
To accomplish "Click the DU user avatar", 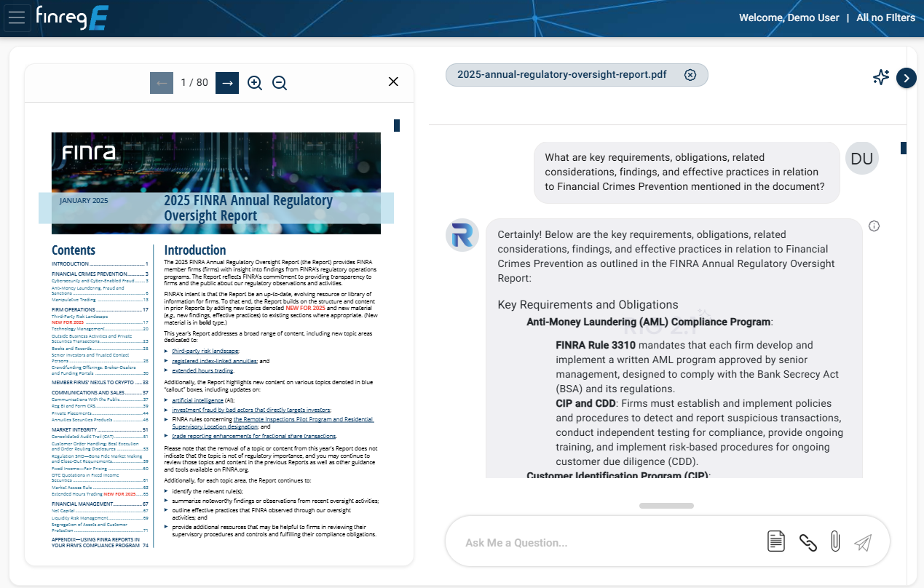I will (x=862, y=159).
